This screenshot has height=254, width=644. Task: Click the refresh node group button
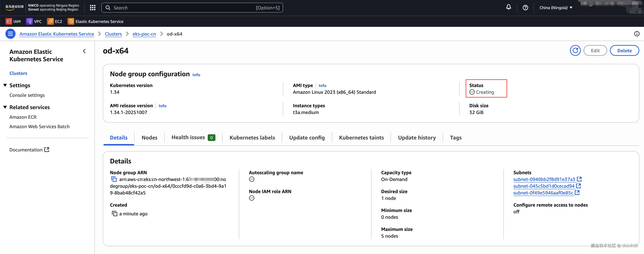[575, 50]
